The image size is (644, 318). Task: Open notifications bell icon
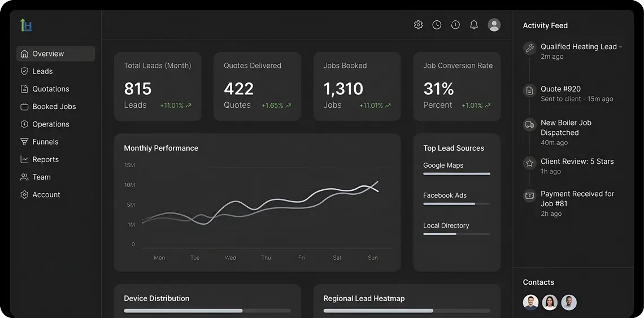tap(474, 25)
